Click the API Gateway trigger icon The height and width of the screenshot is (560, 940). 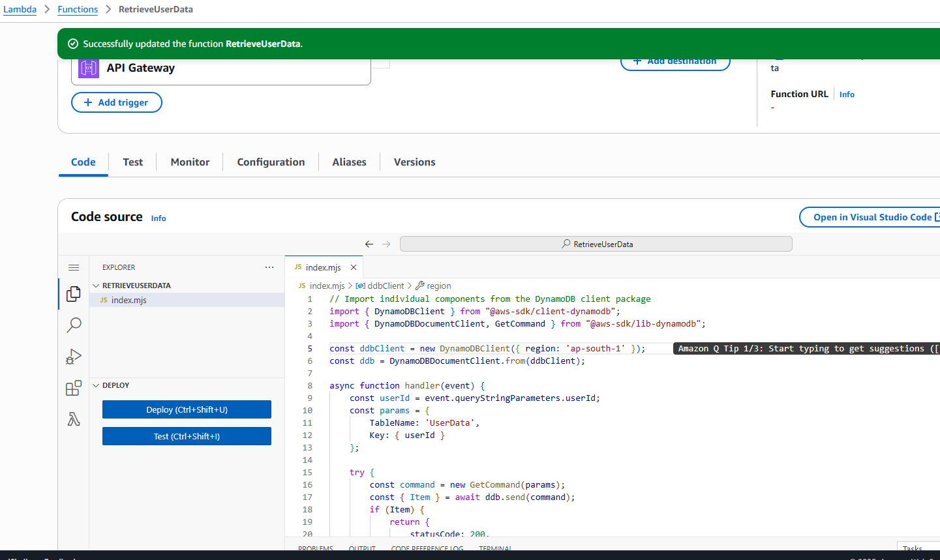(89, 68)
